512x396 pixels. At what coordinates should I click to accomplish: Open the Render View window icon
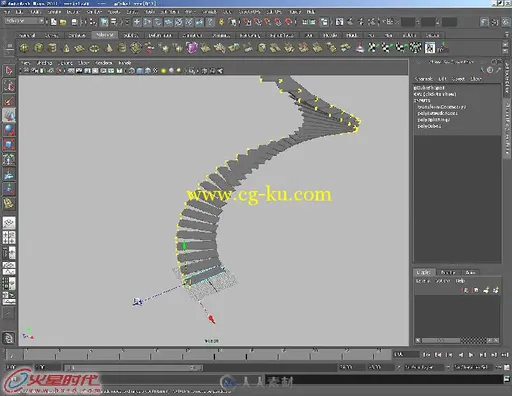pyautogui.click(x=339, y=22)
